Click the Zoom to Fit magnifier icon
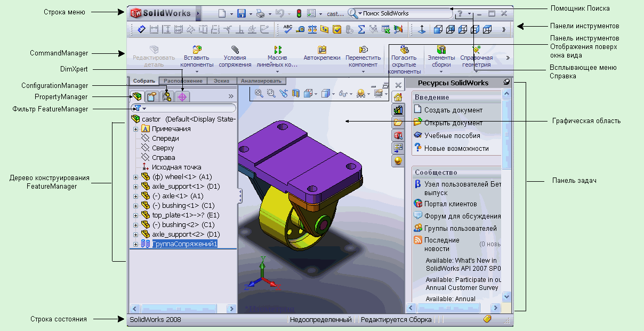The width and height of the screenshot is (644, 331). [259, 93]
